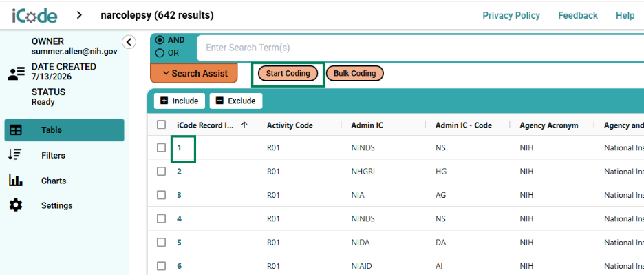Click the owner profile card icon
This screenshot has height=275, width=644.
[x=17, y=74]
